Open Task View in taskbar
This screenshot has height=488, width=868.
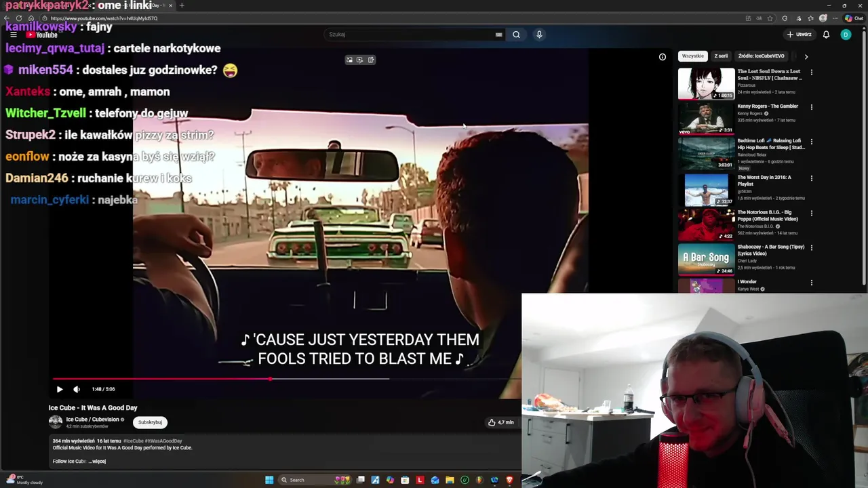[361, 480]
